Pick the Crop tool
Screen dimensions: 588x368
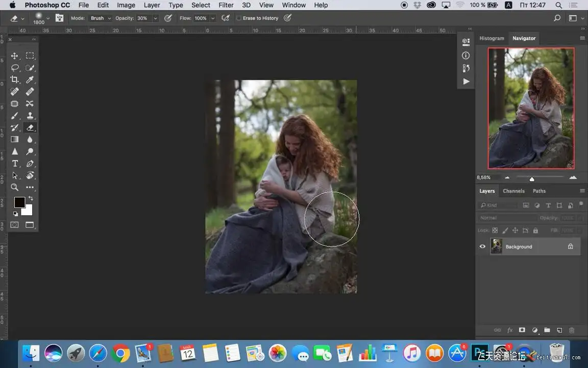15,80
